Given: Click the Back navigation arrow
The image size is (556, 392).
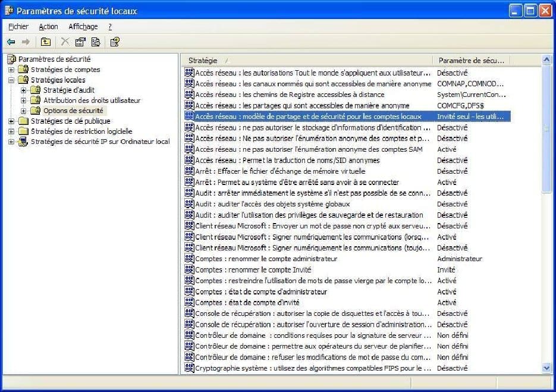Looking at the screenshot, I should [11, 42].
